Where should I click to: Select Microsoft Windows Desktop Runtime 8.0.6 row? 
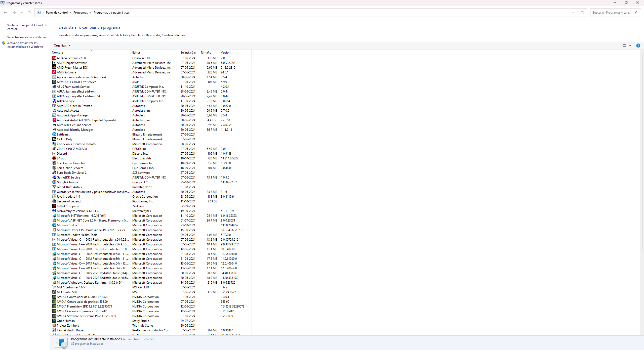(151, 283)
